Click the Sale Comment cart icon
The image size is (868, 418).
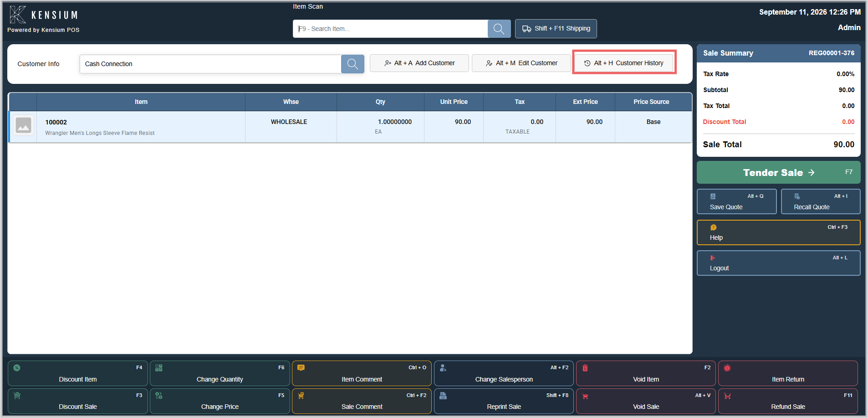pos(301,396)
